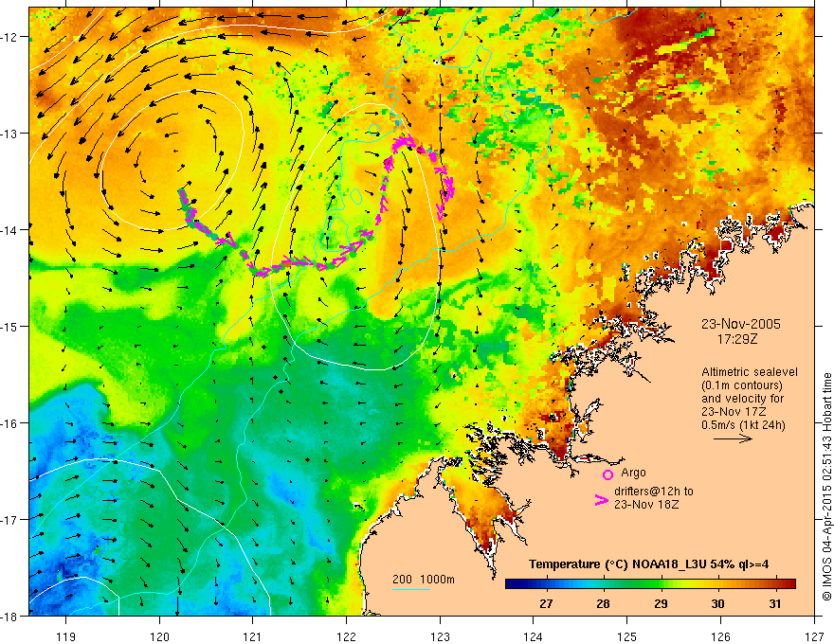
Task: Click the '23-Nov 18Z' legend text
Action: (646, 505)
